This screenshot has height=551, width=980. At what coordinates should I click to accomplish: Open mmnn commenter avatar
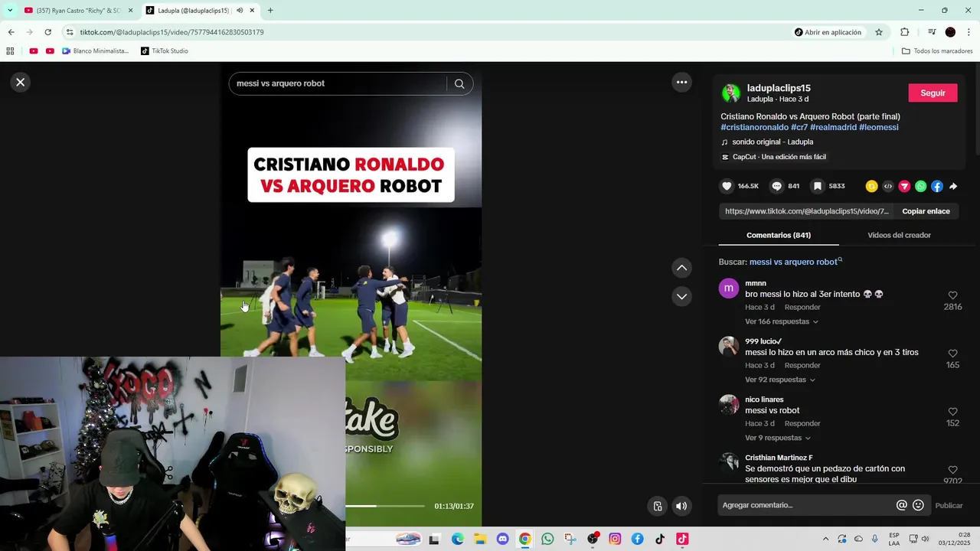729,288
